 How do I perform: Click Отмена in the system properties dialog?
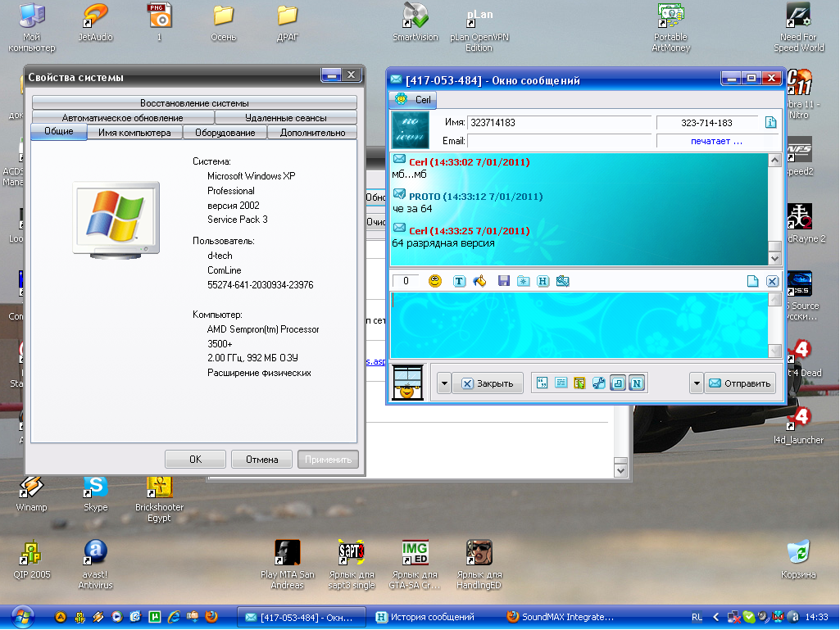tap(261, 460)
